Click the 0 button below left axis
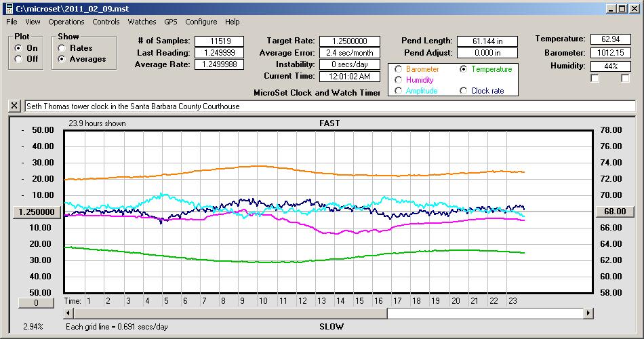 pos(36,303)
